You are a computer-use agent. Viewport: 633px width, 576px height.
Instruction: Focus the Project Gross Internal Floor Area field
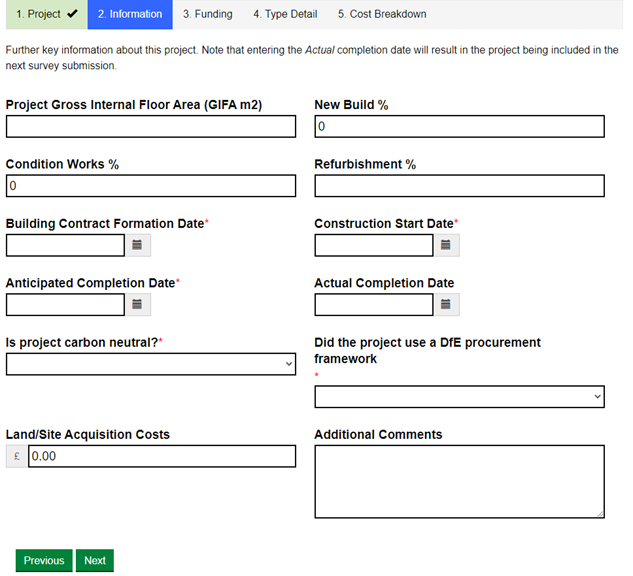[151, 126]
